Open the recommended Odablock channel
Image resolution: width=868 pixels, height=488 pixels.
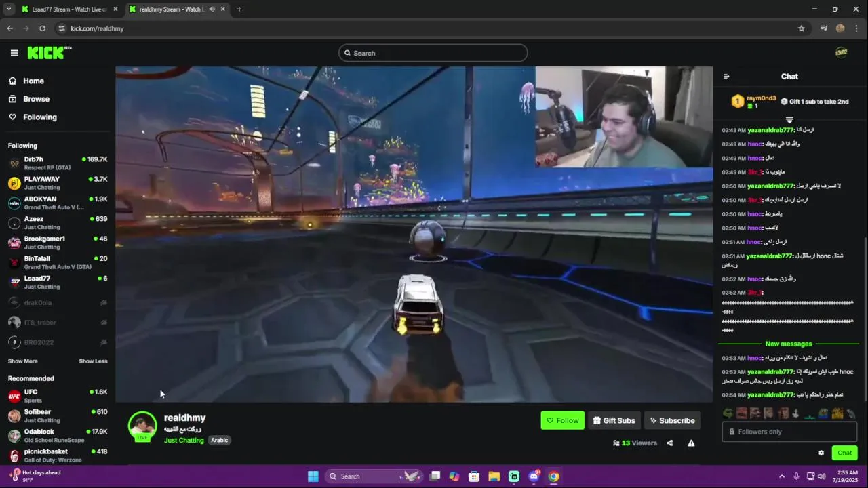[x=58, y=435]
